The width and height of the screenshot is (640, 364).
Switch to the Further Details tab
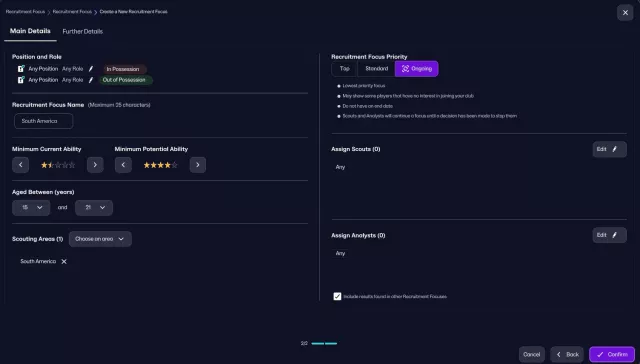82,31
